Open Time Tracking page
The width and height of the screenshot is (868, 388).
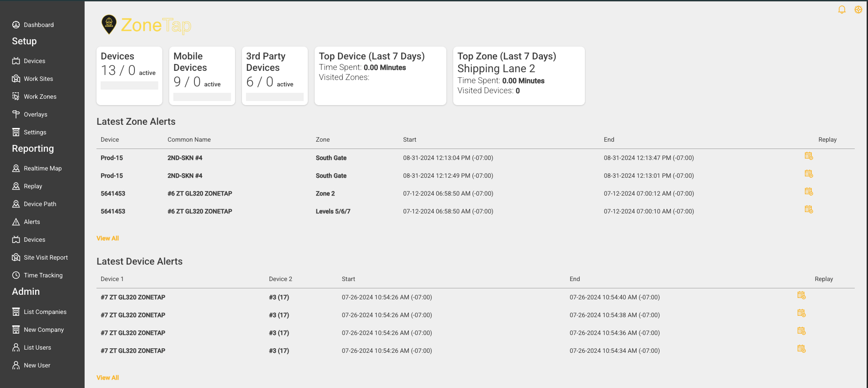43,275
